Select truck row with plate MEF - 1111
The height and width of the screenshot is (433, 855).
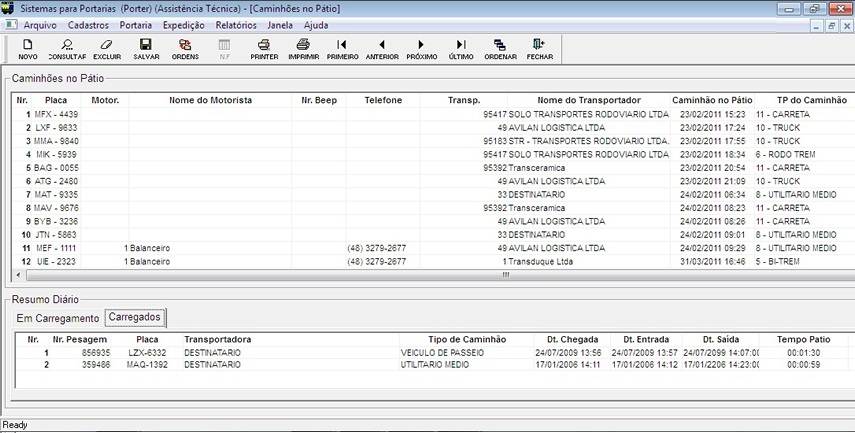coord(56,248)
